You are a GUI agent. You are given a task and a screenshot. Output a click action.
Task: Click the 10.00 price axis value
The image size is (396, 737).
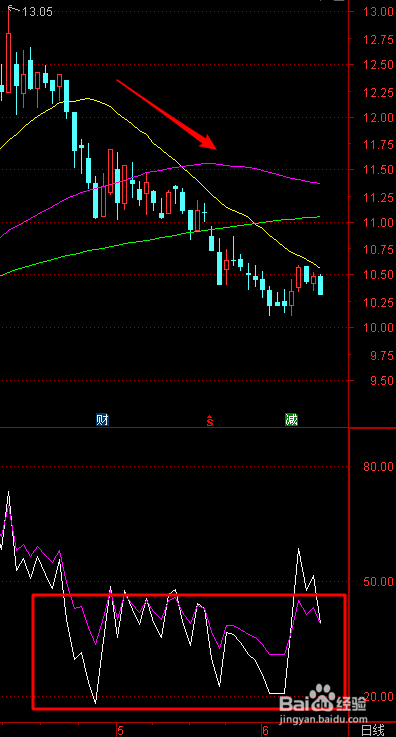tap(378, 328)
